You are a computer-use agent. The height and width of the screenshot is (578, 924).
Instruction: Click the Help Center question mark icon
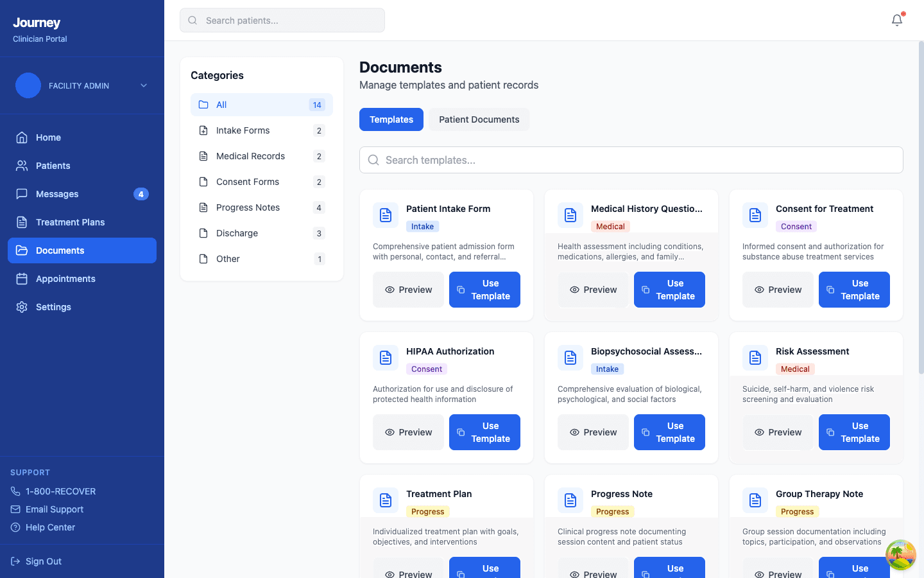point(15,527)
